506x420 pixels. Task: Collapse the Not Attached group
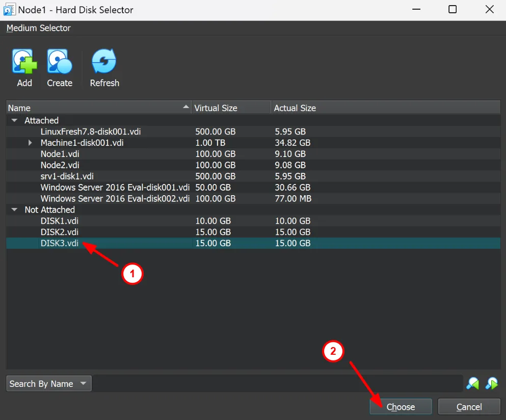tap(15, 210)
